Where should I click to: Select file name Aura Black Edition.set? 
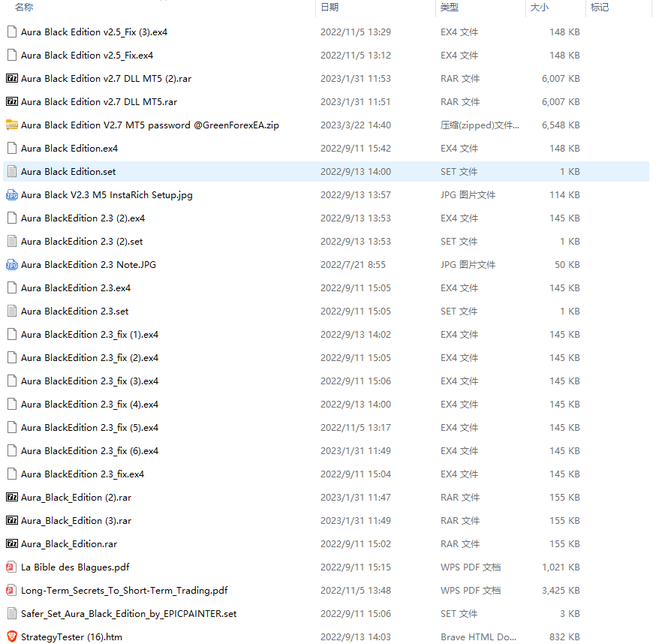pos(68,172)
